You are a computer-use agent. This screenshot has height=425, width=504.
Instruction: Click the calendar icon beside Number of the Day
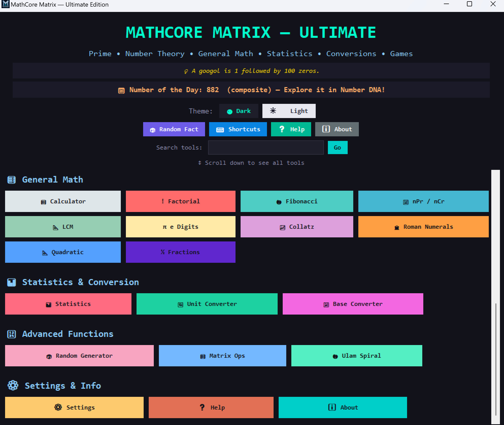click(122, 91)
